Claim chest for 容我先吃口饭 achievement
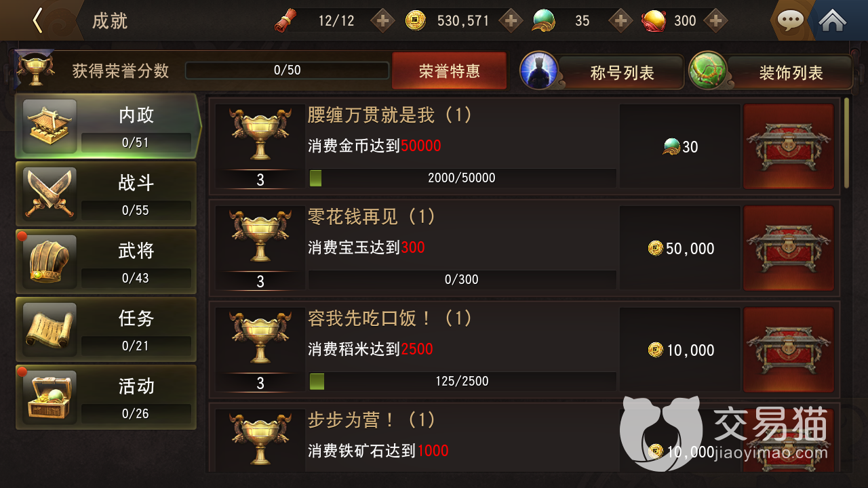 pos(789,350)
